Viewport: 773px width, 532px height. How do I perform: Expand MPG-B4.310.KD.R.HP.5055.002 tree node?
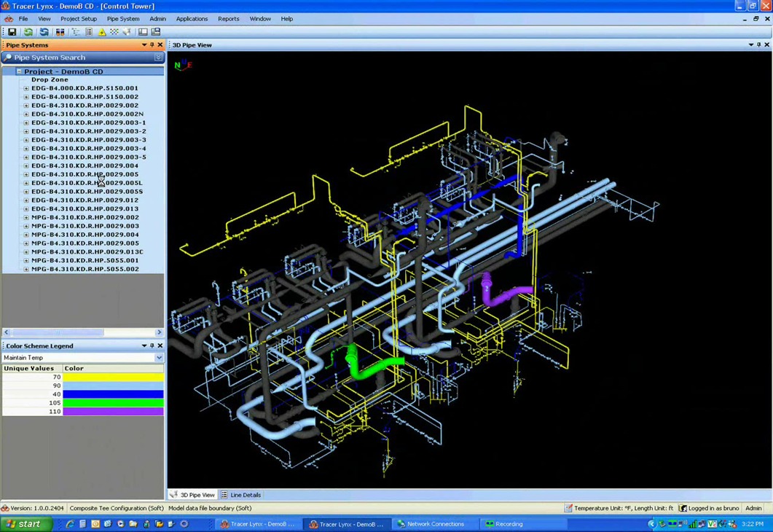coord(26,269)
